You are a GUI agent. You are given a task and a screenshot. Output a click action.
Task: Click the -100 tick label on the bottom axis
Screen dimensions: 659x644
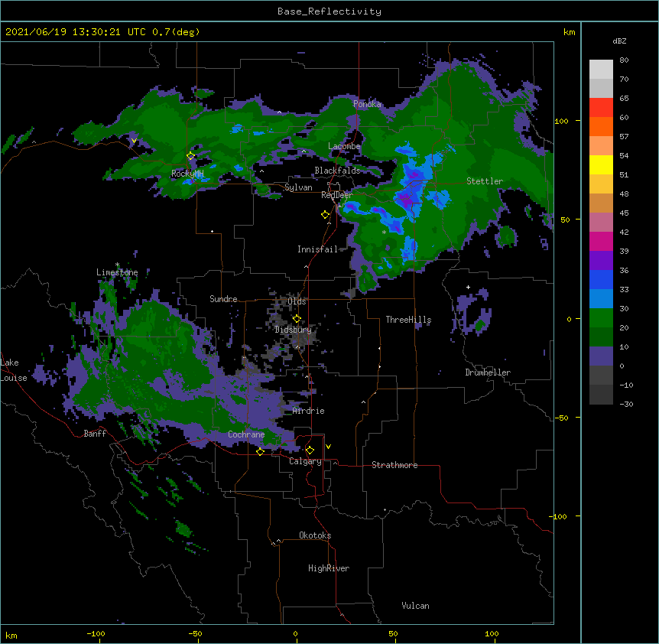pos(96,633)
